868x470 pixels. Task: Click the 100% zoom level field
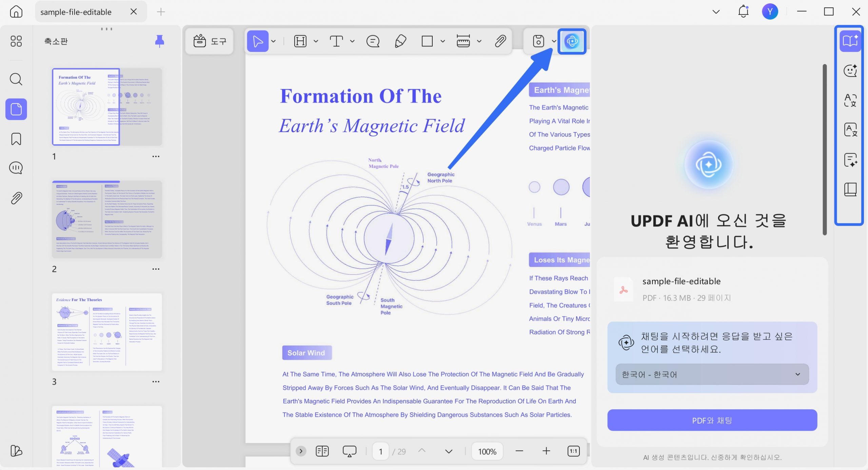click(x=487, y=451)
